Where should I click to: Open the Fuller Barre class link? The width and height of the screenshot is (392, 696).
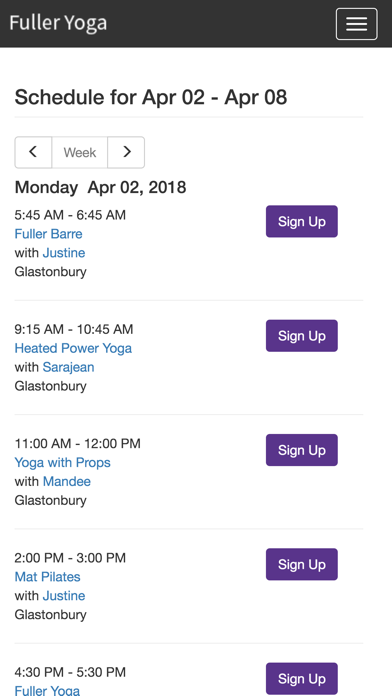[x=48, y=234]
